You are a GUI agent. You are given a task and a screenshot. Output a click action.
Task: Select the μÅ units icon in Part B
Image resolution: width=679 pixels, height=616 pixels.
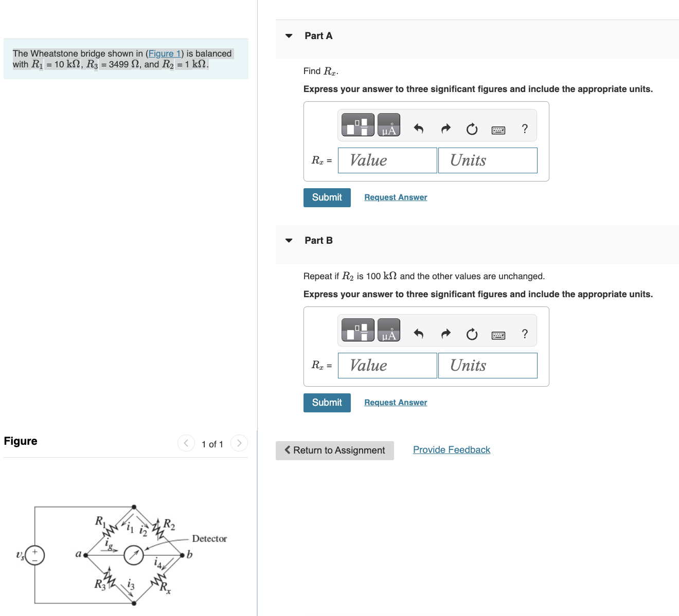click(388, 330)
